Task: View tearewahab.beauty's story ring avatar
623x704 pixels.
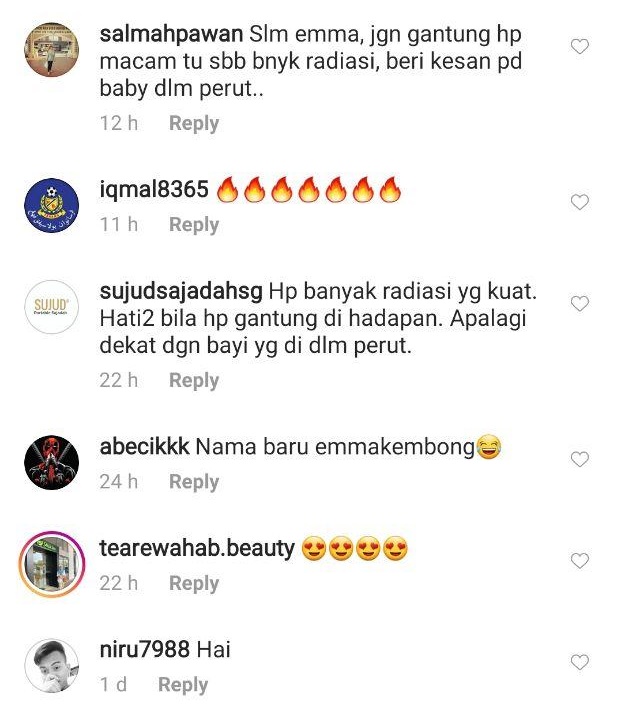Action: click(52, 564)
